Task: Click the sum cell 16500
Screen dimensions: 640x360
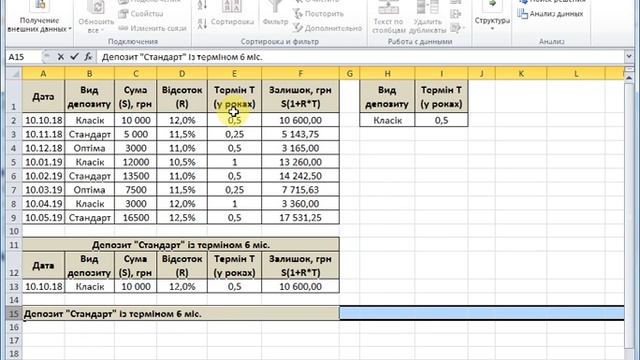Action: tap(136, 218)
